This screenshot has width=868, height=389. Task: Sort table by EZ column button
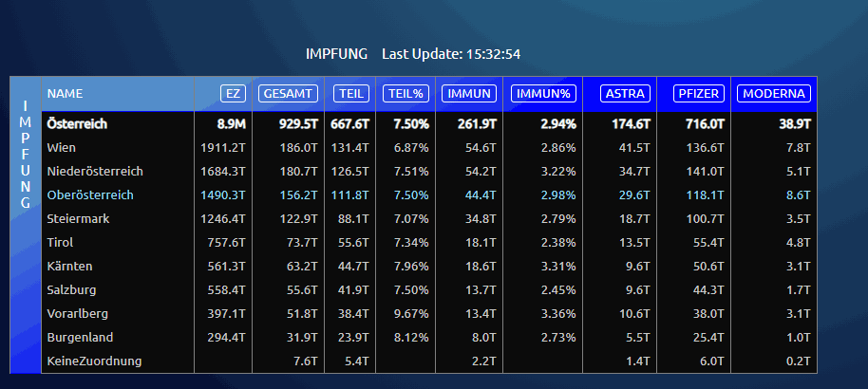coord(233,94)
